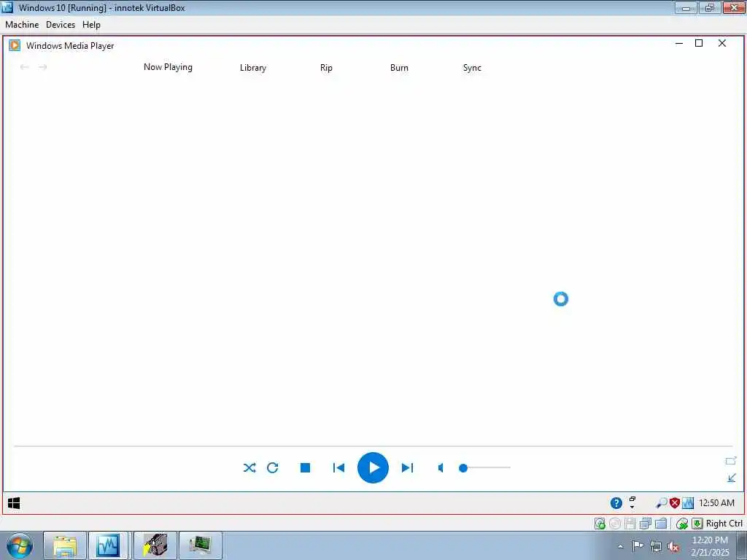
Task: Click the muted host volume tray icon
Action: (x=673, y=547)
